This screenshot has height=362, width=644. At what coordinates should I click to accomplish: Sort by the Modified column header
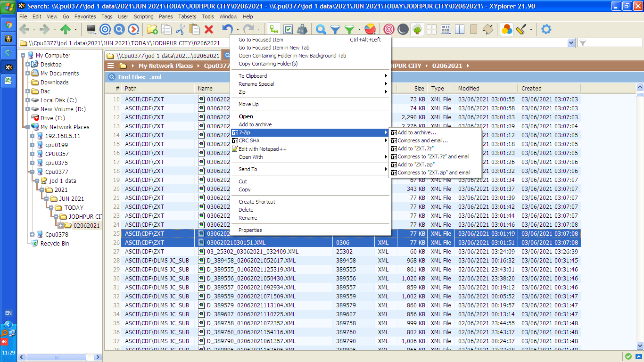(487, 89)
